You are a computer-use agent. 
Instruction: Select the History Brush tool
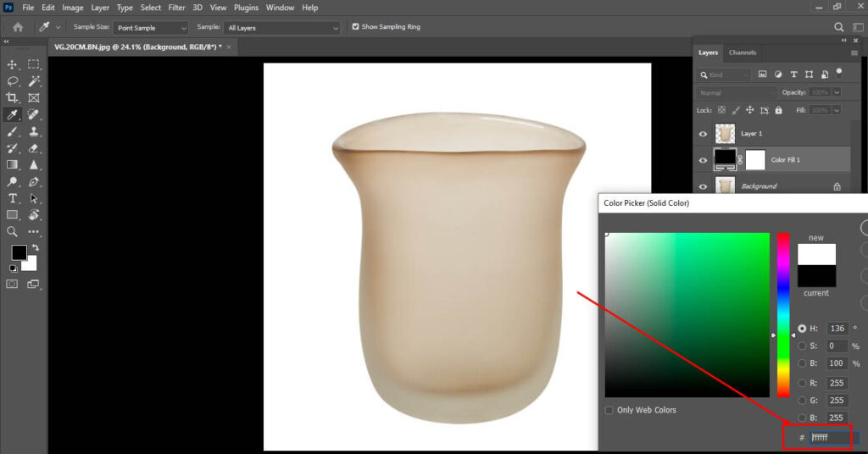coord(12,148)
